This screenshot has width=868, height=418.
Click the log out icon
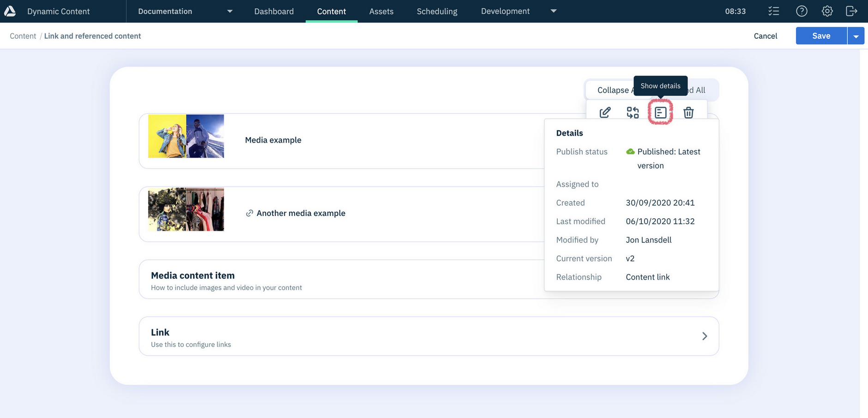(851, 11)
